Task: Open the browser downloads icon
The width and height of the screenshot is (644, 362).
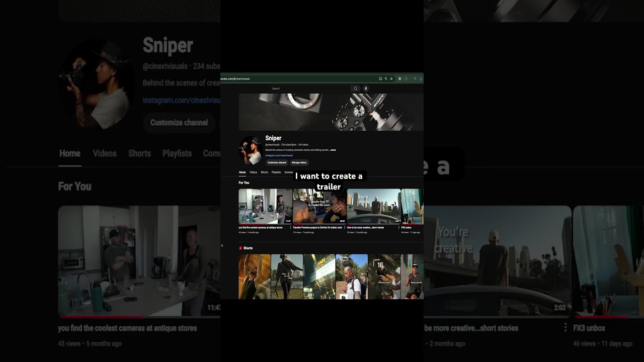Action: click(421, 79)
